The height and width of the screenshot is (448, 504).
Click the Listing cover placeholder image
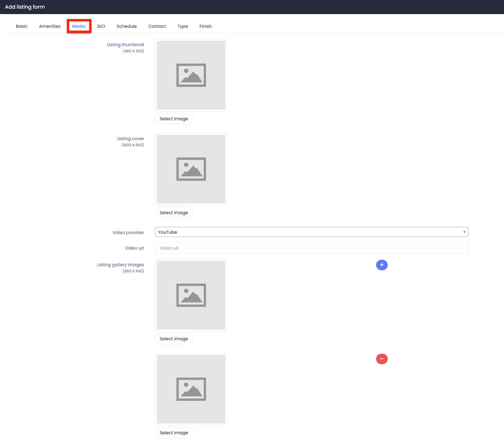[x=191, y=169]
